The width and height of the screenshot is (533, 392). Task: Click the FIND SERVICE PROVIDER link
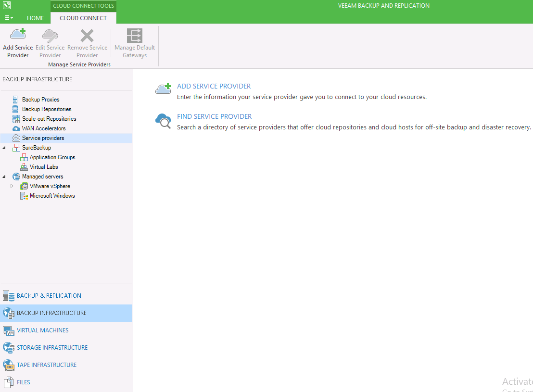[215, 116]
